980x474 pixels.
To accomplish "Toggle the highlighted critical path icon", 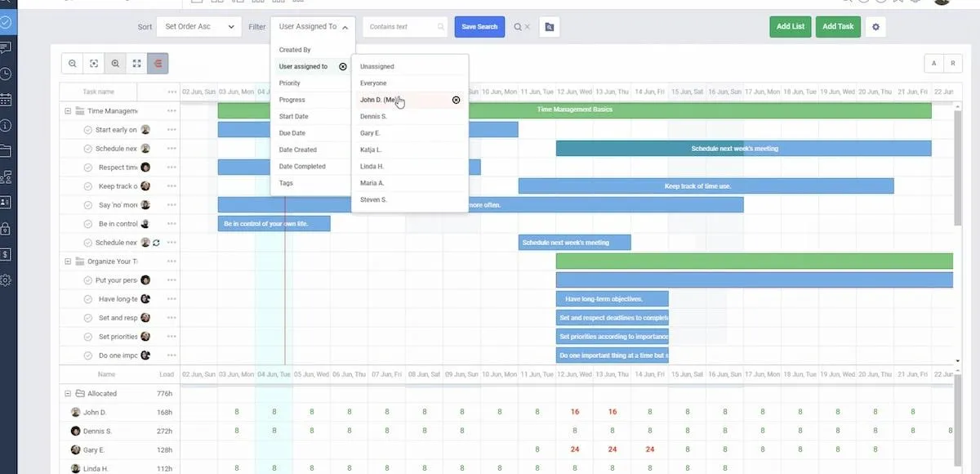I will tap(158, 64).
